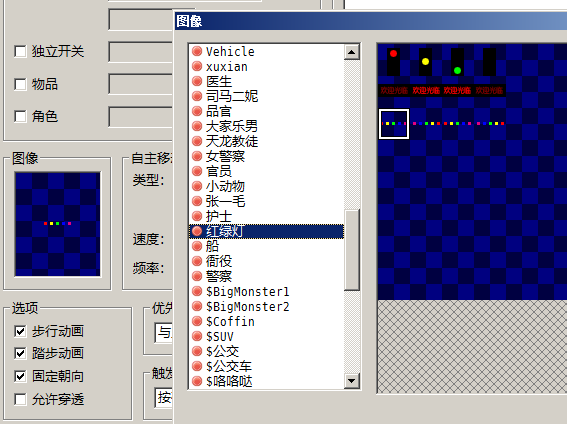Select second colored-dots sprite cell

(x=426, y=124)
